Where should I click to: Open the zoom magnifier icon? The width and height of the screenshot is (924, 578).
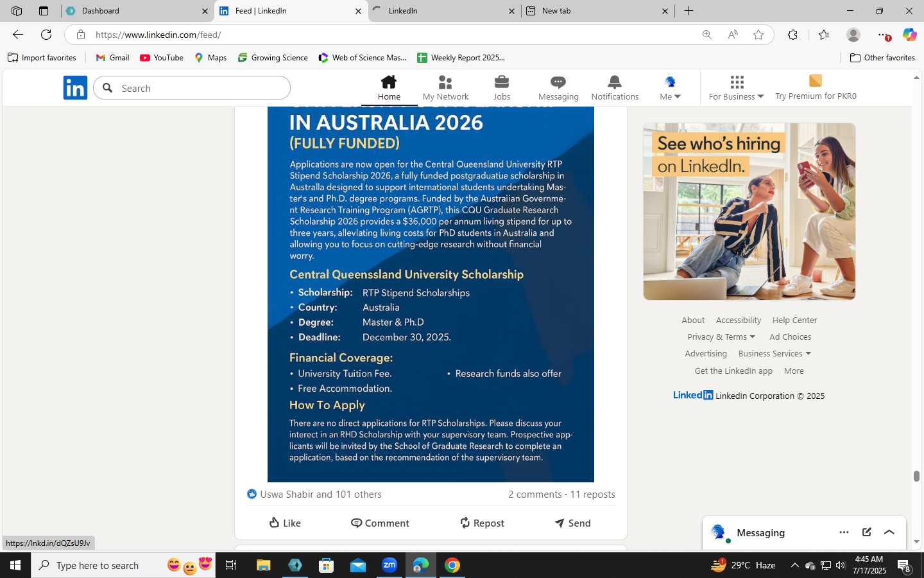pyautogui.click(x=706, y=35)
